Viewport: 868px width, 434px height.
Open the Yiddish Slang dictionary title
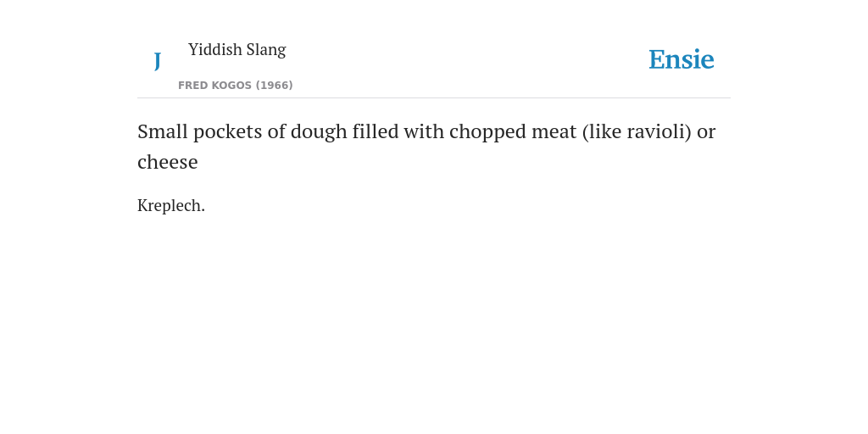click(x=237, y=49)
